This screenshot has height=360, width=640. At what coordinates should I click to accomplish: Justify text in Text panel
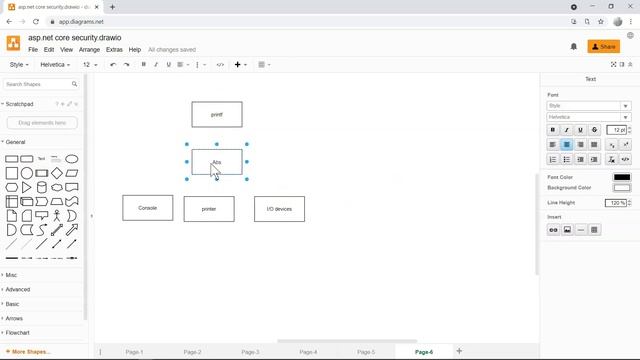(594, 144)
